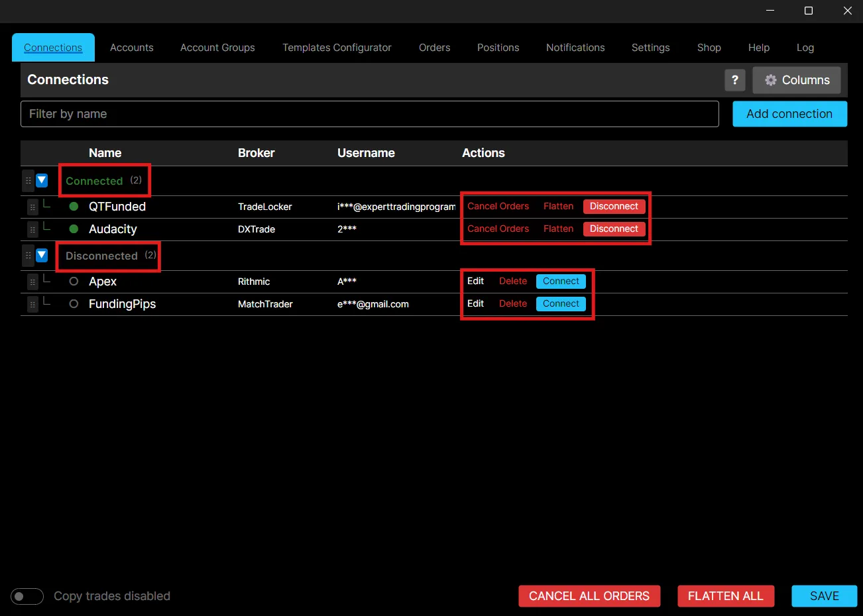This screenshot has width=863, height=616.
Task: Delete the Apex connection
Action: (x=513, y=282)
